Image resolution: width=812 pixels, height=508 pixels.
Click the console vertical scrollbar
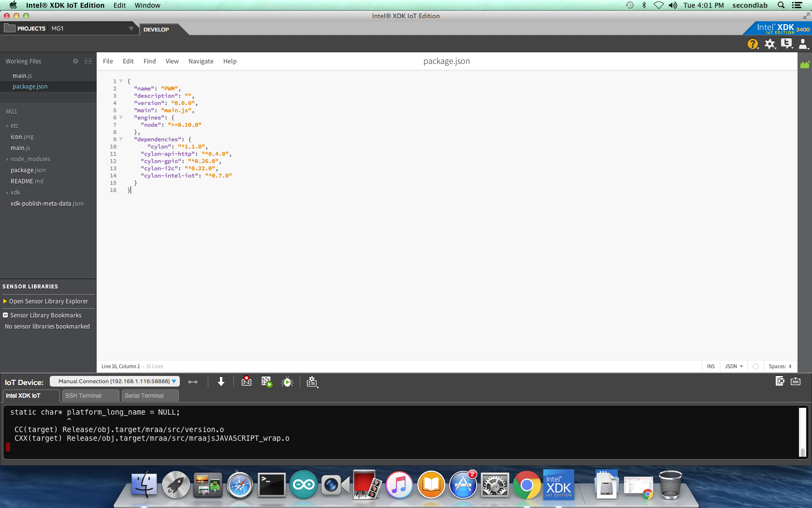pos(802,432)
